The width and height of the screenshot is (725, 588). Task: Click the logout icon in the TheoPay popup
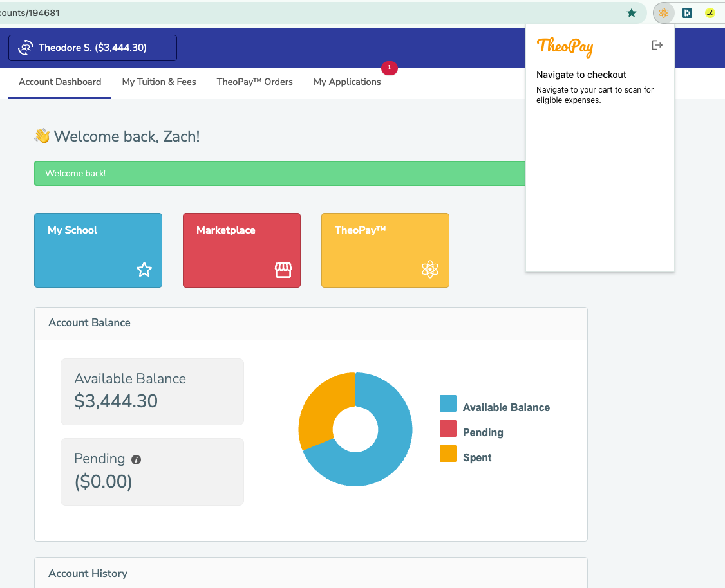657,45
